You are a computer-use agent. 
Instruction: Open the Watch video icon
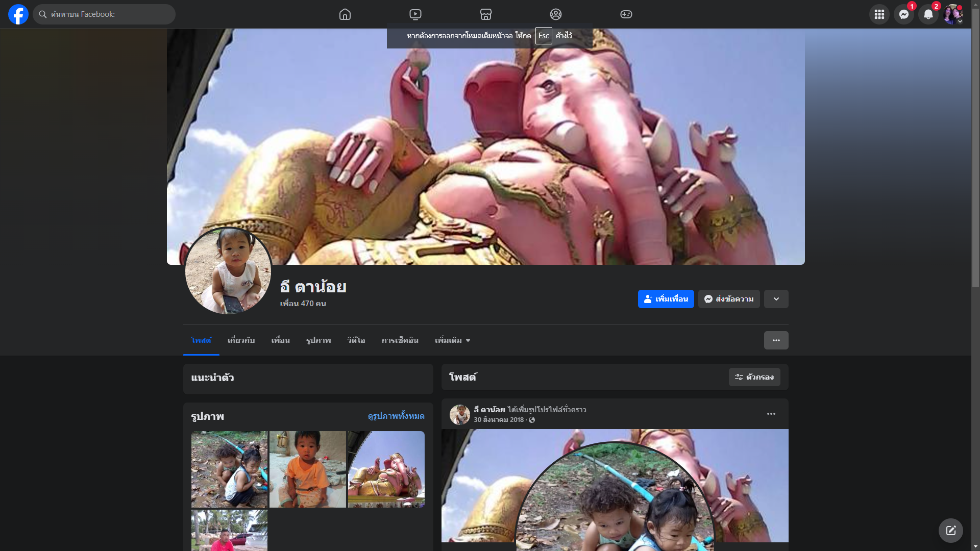(x=415, y=14)
